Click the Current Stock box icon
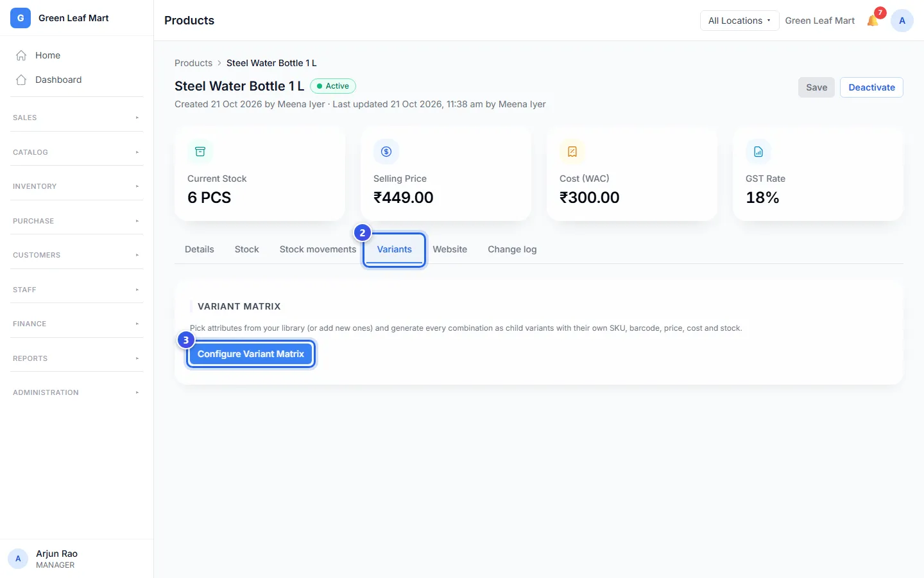 pyautogui.click(x=200, y=152)
